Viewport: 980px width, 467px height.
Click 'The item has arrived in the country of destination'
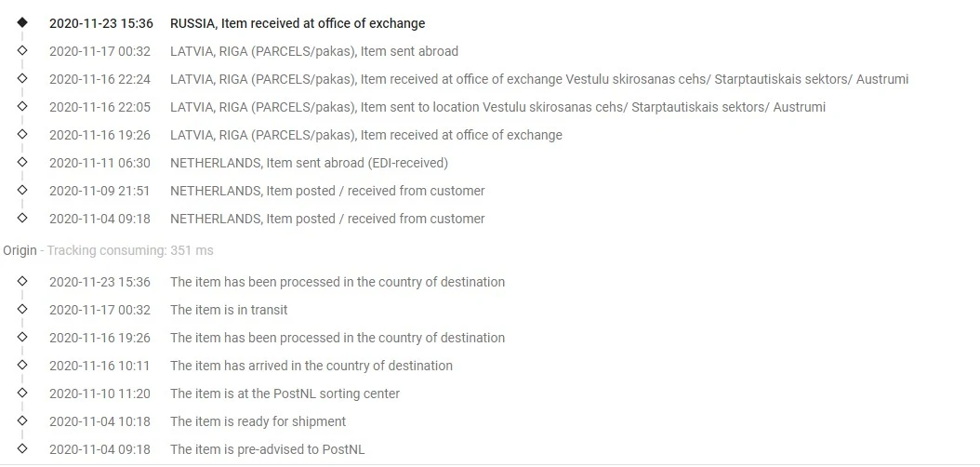(x=311, y=366)
